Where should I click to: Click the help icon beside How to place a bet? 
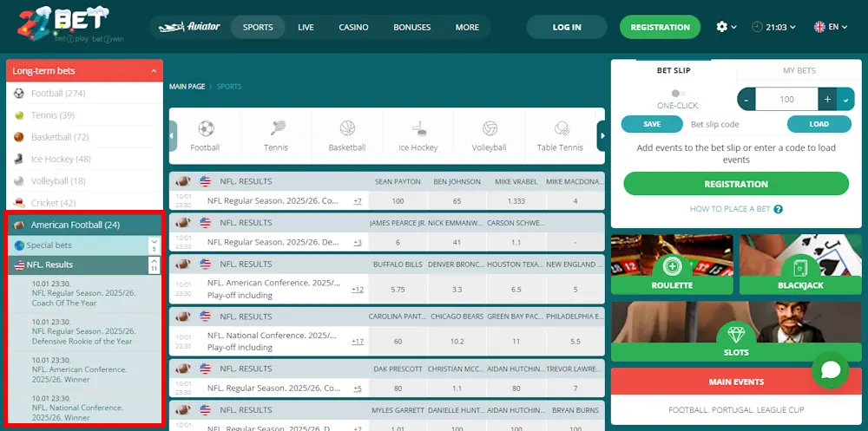point(779,209)
